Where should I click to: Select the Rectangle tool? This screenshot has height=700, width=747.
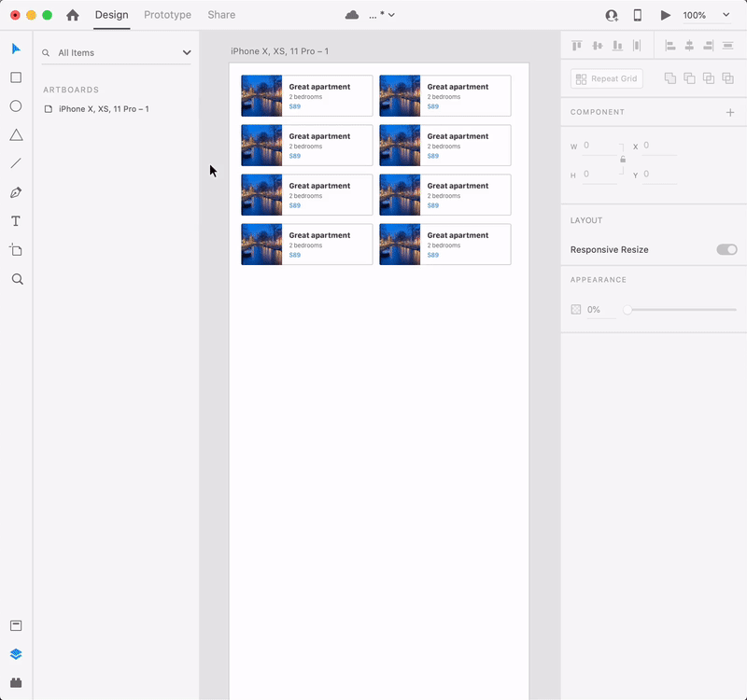pos(16,77)
